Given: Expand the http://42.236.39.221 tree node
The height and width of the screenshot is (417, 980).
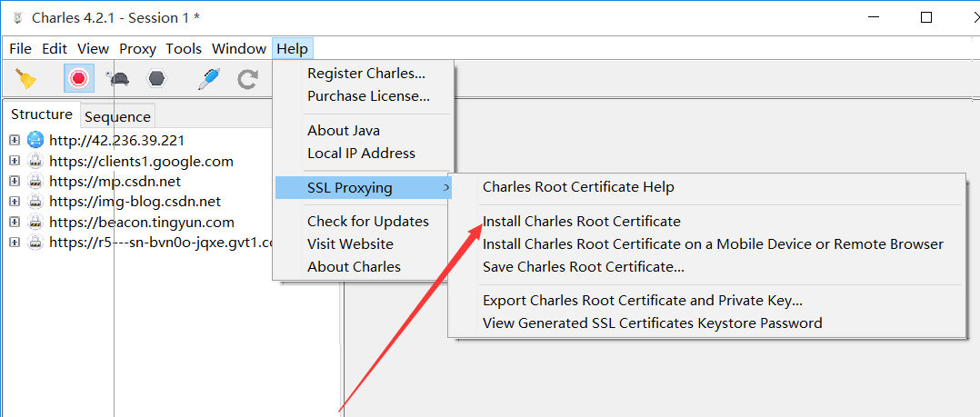Looking at the screenshot, I should [15, 141].
